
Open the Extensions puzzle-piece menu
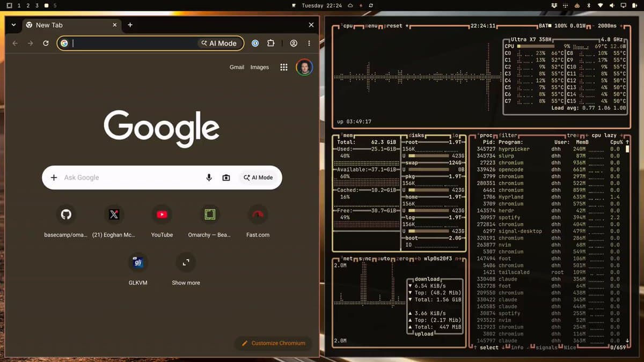click(271, 43)
